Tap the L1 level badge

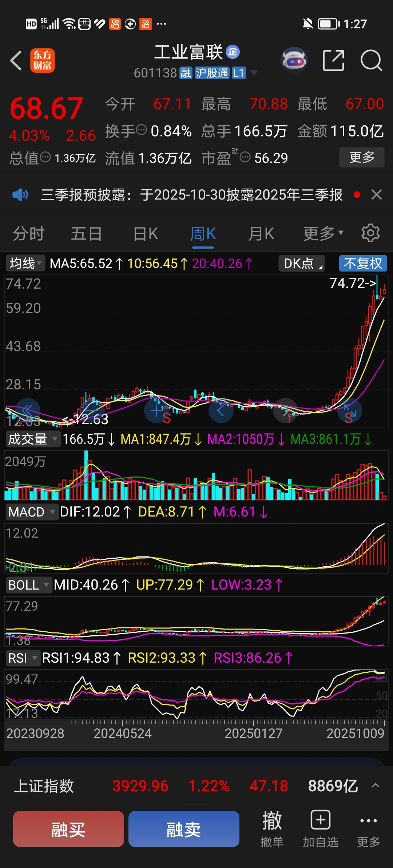(239, 73)
